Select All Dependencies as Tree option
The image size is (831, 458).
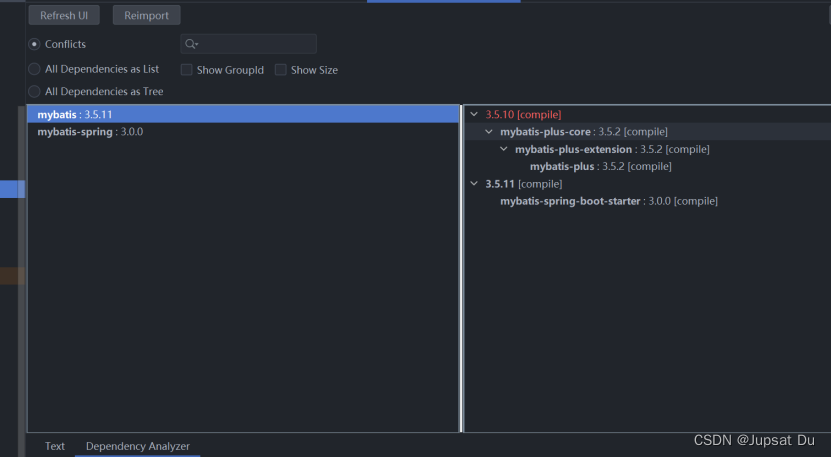point(34,91)
